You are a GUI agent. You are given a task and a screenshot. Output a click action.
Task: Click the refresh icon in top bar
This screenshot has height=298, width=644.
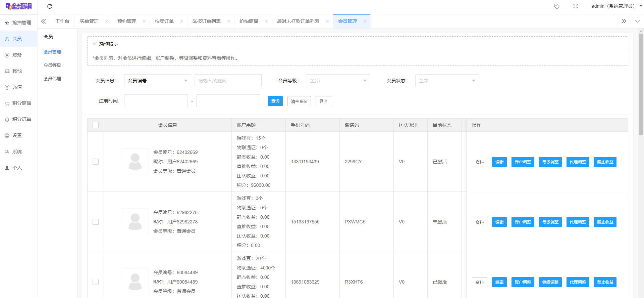tap(50, 6)
